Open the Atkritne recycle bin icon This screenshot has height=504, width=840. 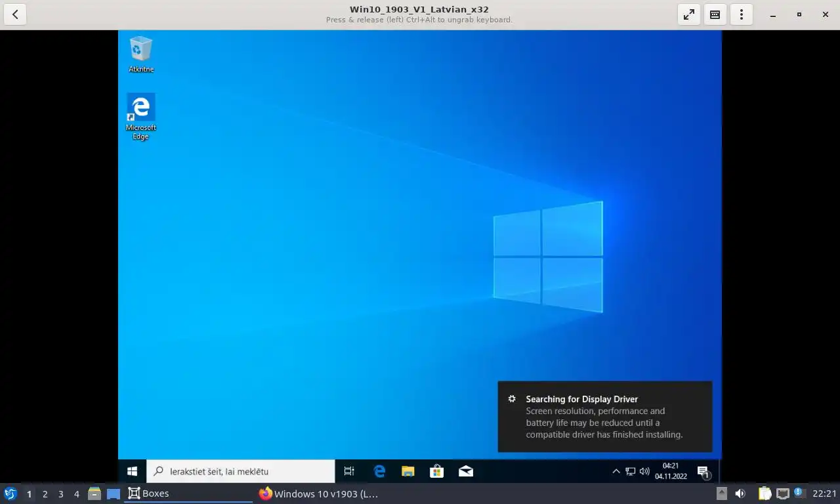pos(141,54)
